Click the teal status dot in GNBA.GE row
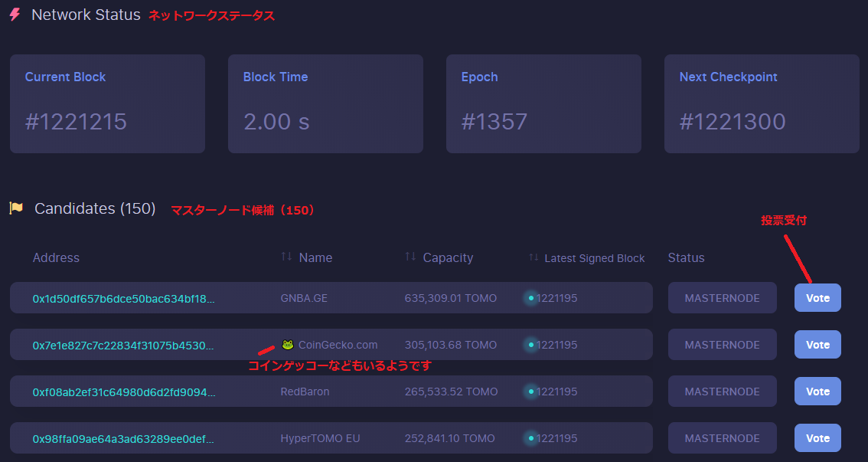This screenshot has height=462, width=868. tap(530, 298)
